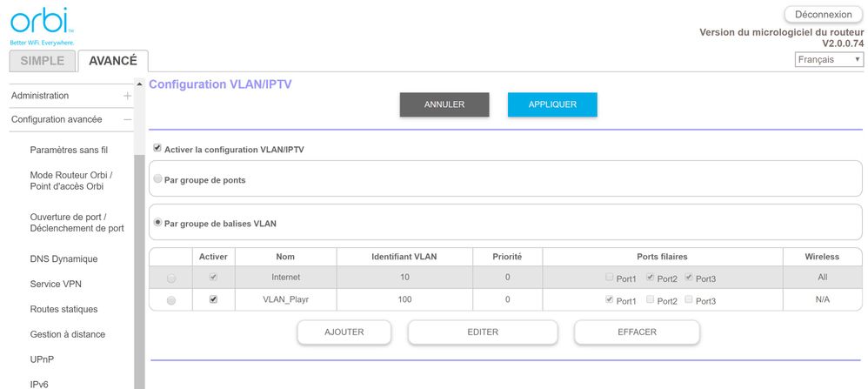Click the sidebar vertical scrollbar
Screen dimensions: 868x389
point(139,261)
